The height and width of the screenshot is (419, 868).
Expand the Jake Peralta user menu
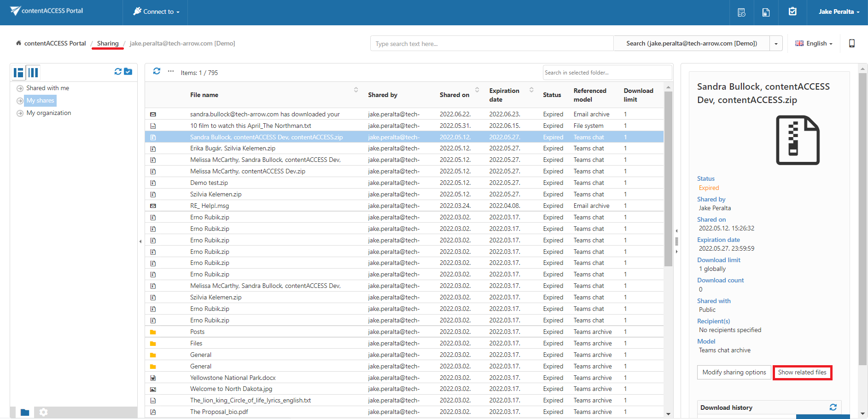pyautogui.click(x=839, y=11)
